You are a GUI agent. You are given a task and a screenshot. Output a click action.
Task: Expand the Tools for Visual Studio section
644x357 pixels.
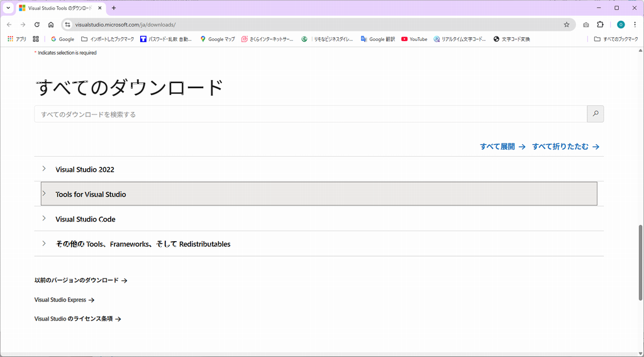[91, 194]
